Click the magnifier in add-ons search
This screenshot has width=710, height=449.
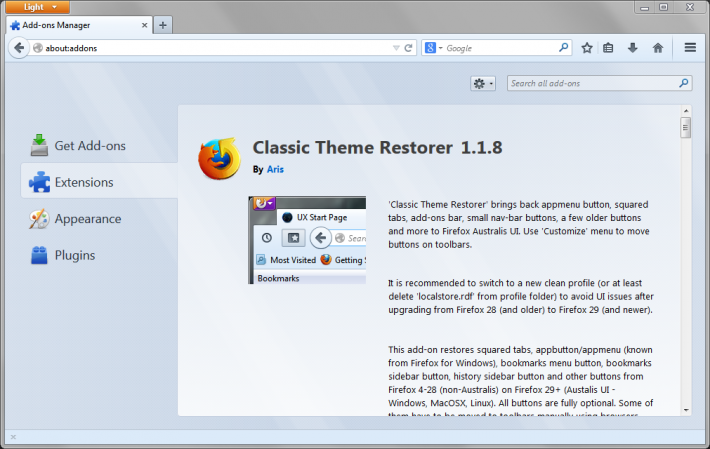[x=684, y=83]
